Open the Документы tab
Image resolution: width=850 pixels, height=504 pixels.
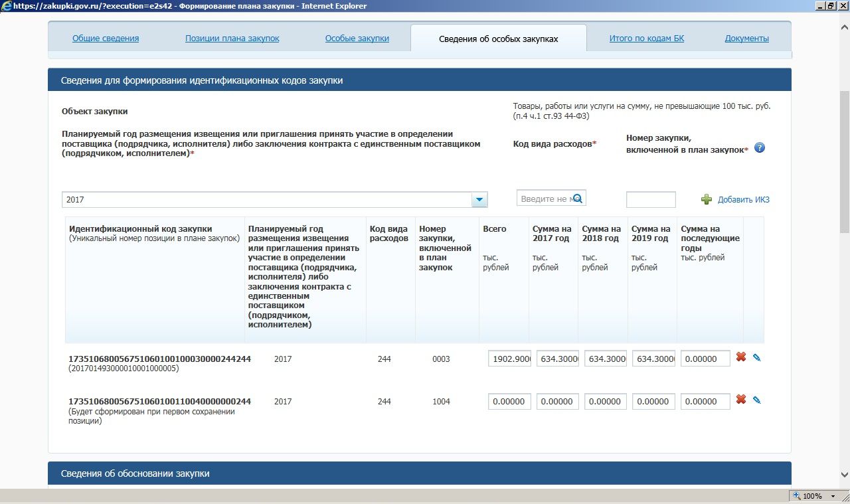[x=746, y=39]
